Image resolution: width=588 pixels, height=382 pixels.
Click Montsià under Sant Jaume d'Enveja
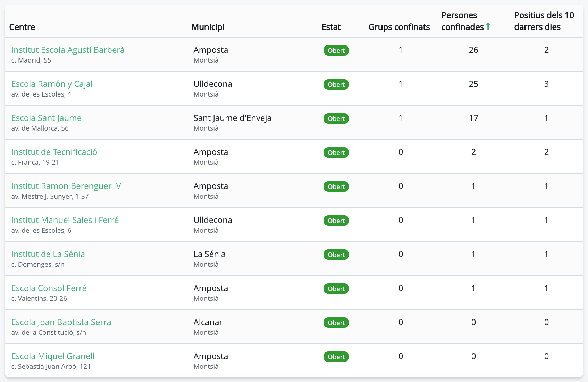pyautogui.click(x=206, y=128)
